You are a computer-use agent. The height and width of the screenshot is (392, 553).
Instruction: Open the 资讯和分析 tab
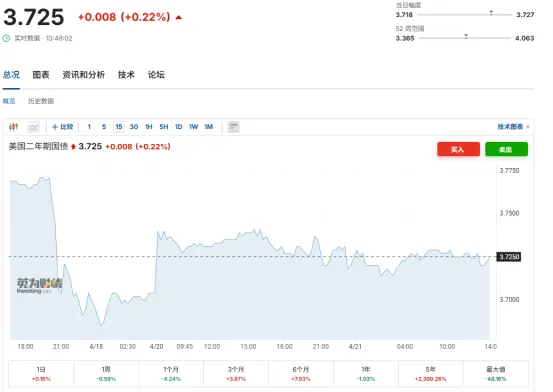[x=84, y=75]
